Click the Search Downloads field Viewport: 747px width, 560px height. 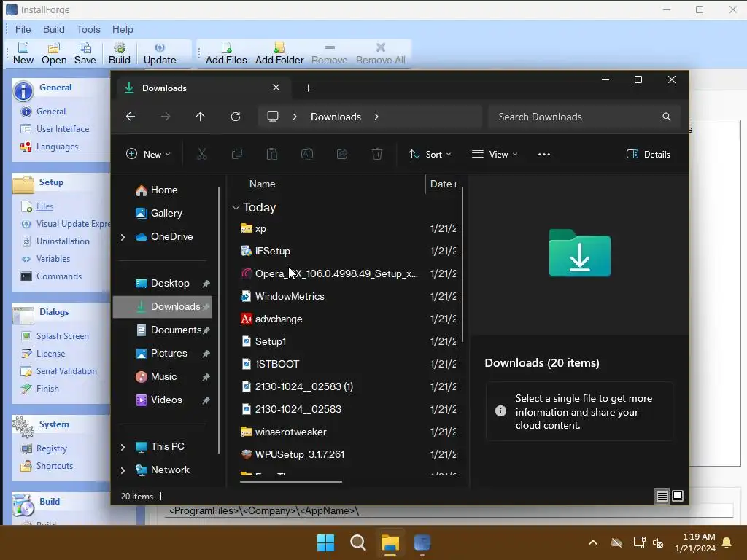[x=584, y=117]
